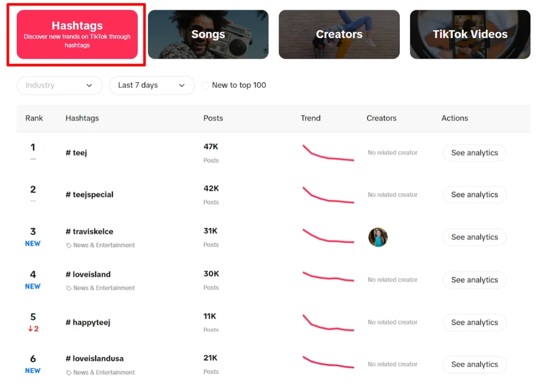Click the Posts column header

pos(213,118)
